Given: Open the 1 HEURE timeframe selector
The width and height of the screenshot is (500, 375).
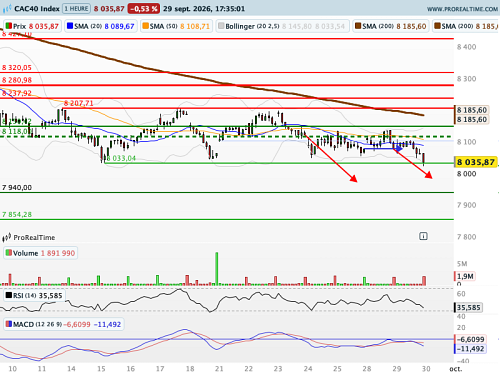Looking at the screenshot, I should pyautogui.click(x=77, y=9).
